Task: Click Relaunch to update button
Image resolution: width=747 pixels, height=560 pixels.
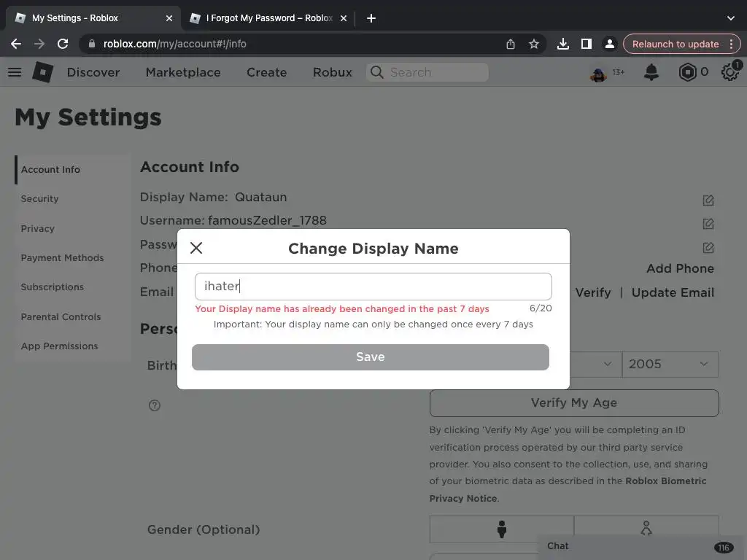Action: pyautogui.click(x=675, y=44)
